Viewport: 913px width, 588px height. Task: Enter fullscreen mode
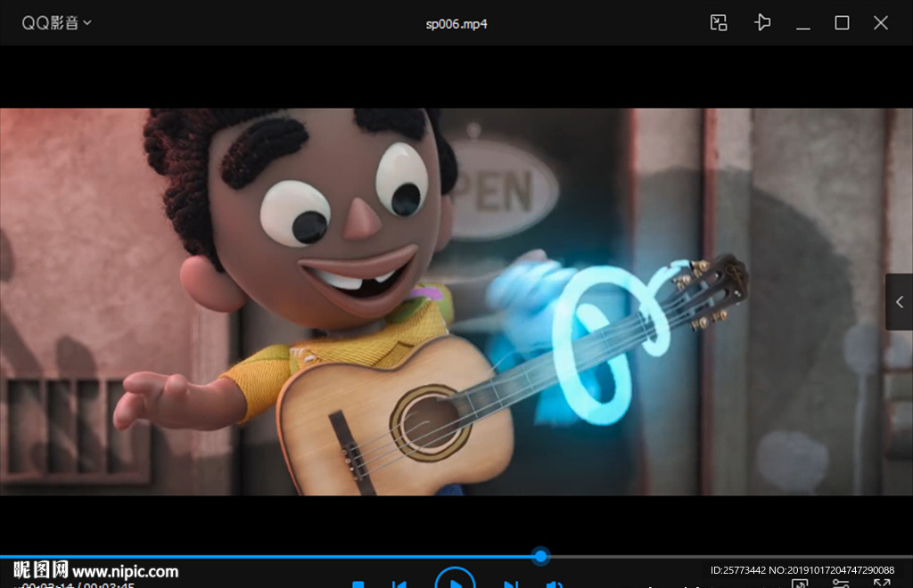(x=882, y=584)
